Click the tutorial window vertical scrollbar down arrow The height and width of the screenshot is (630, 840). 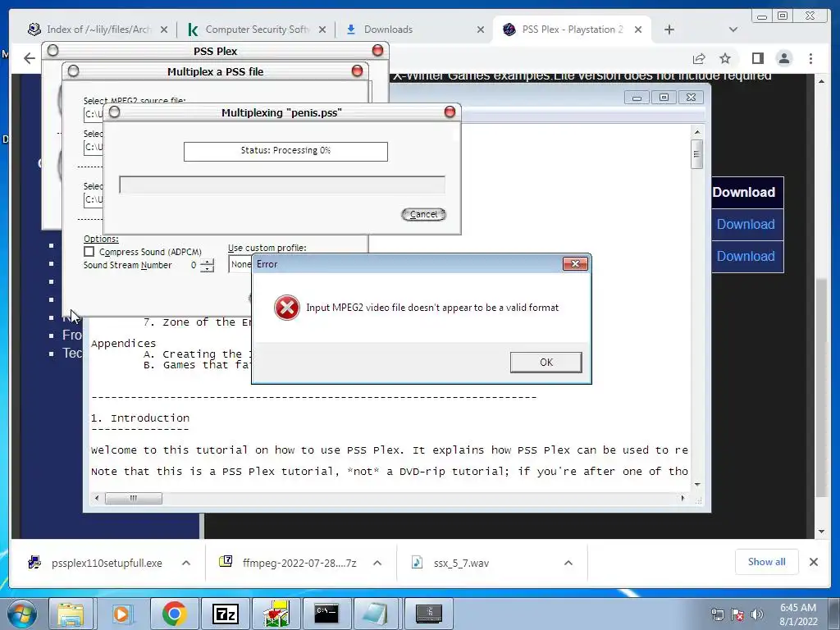tap(697, 484)
